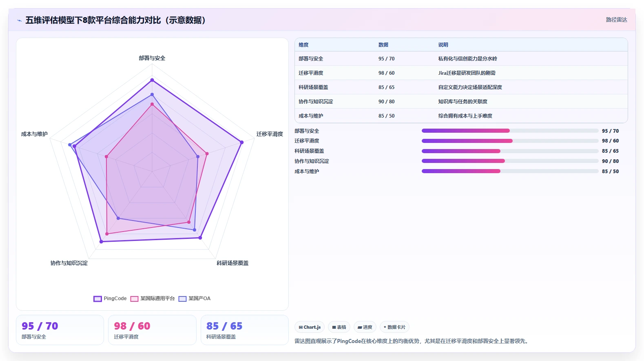The width and height of the screenshot is (644, 361).
Task: Open the 98 / 60 迁移平滑度 data card
Action: [152, 330]
